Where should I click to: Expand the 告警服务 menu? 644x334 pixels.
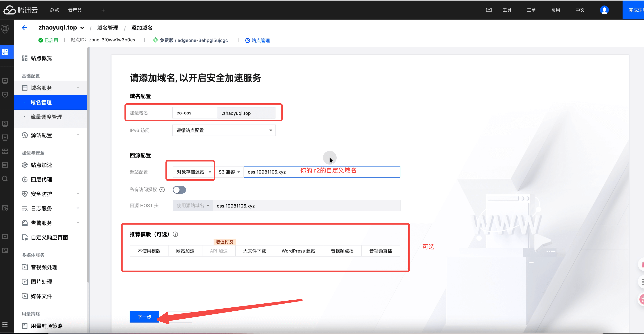78,223
